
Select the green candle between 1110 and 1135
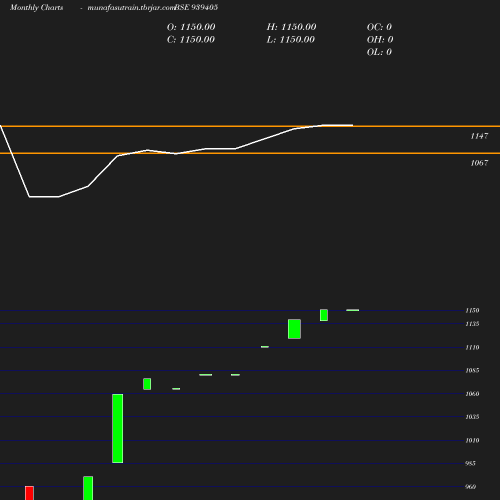(x=294, y=329)
